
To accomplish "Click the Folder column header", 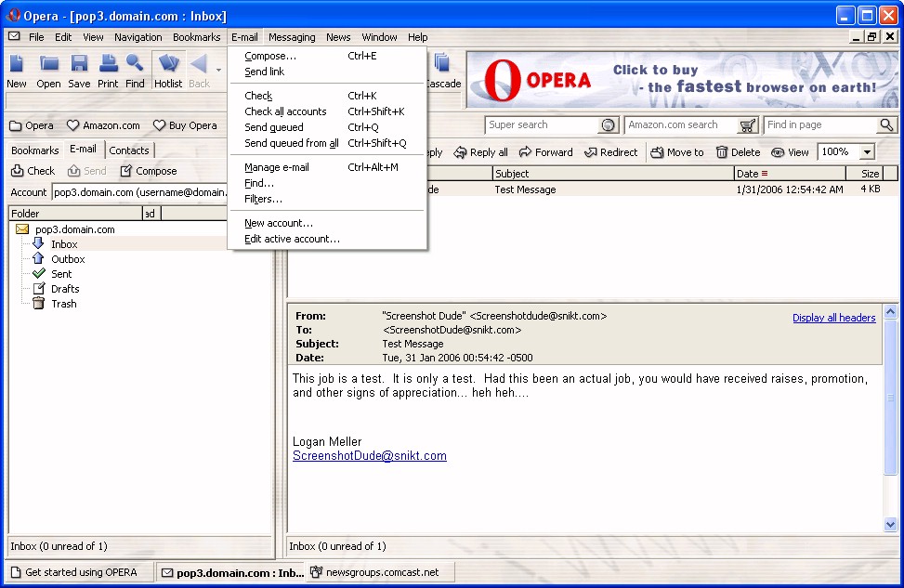I will (x=75, y=214).
